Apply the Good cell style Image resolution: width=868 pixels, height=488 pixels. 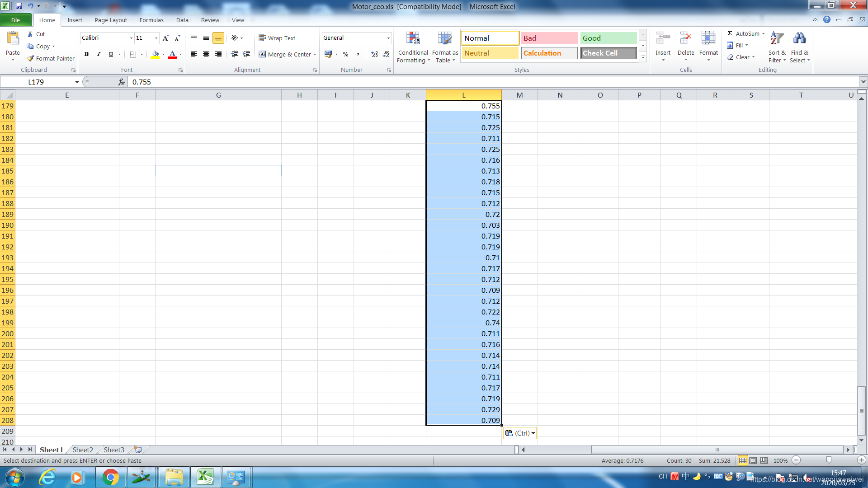tap(608, 38)
